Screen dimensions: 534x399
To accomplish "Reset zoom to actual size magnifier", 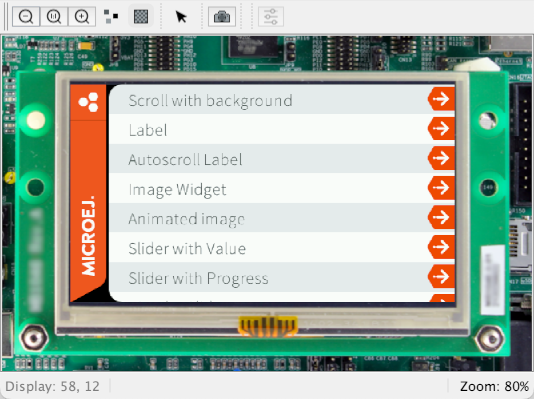I will point(54,16).
